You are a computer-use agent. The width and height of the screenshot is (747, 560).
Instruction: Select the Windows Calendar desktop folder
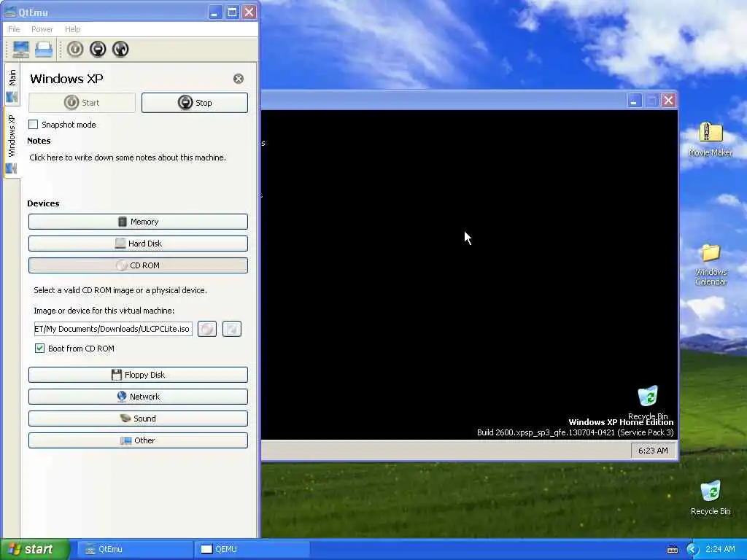(x=711, y=265)
